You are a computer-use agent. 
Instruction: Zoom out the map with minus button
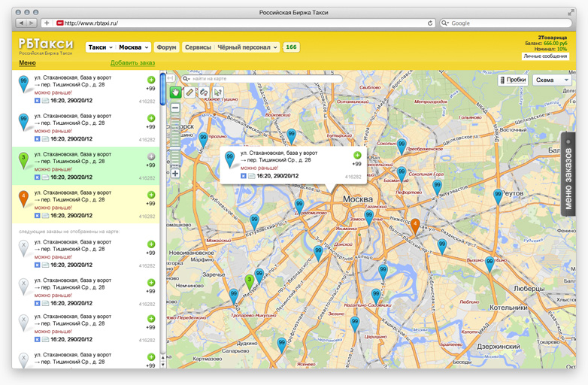coord(175,108)
